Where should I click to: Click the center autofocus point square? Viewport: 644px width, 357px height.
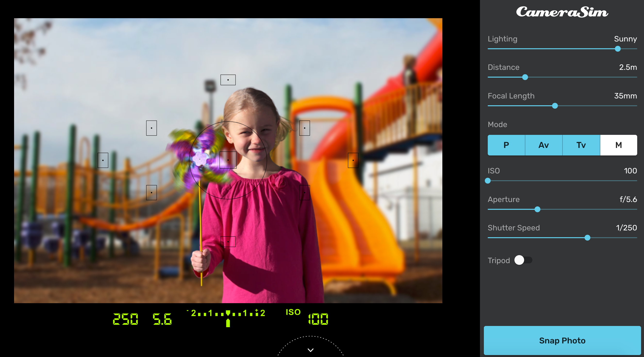click(x=228, y=160)
